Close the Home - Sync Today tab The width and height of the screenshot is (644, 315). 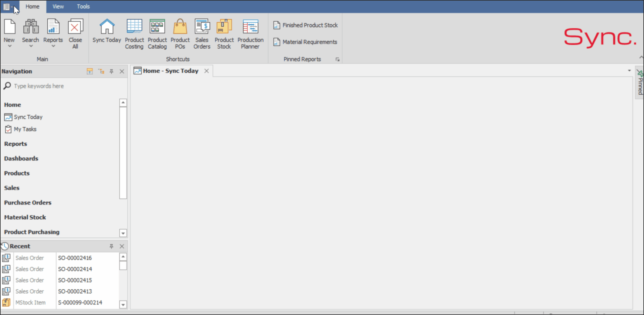click(x=207, y=71)
